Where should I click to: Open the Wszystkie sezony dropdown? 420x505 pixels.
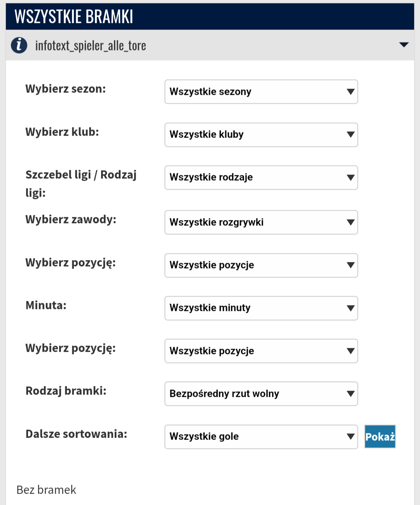pyautogui.click(x=261, y=92)
